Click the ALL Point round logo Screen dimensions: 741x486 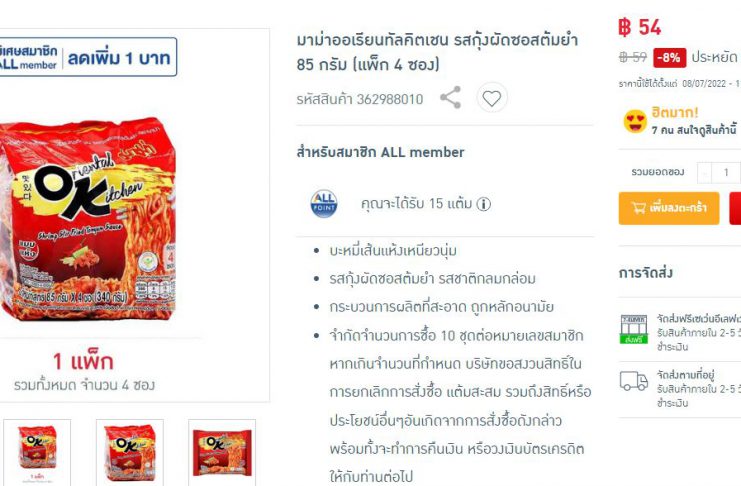324,204
